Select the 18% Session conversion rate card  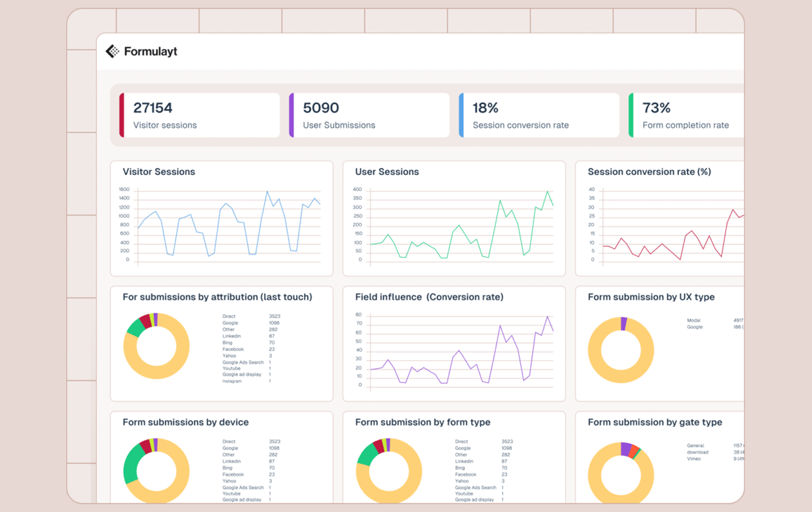click(x=540, y=115)
